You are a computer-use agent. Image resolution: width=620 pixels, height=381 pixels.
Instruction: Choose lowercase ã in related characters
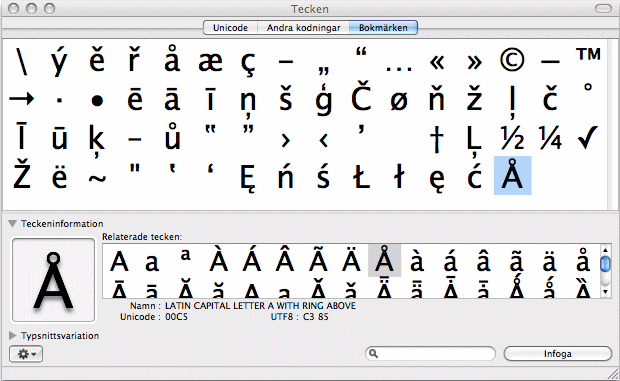516,261
